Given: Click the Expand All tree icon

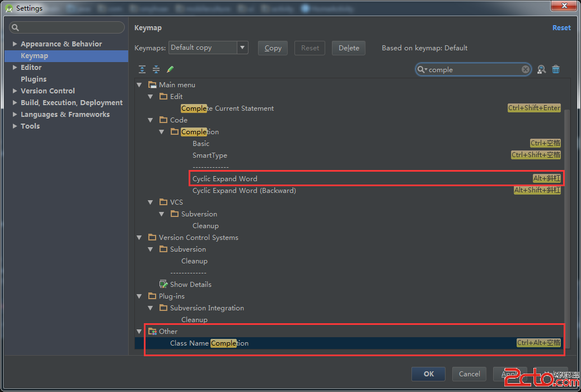Looking at the screenshot, I should pyautogui.click(x=142, y=69).
